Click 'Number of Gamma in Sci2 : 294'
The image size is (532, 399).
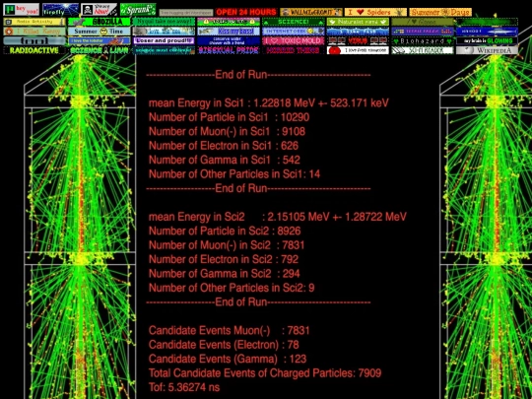pyautogui.click(x=225, y=274)
